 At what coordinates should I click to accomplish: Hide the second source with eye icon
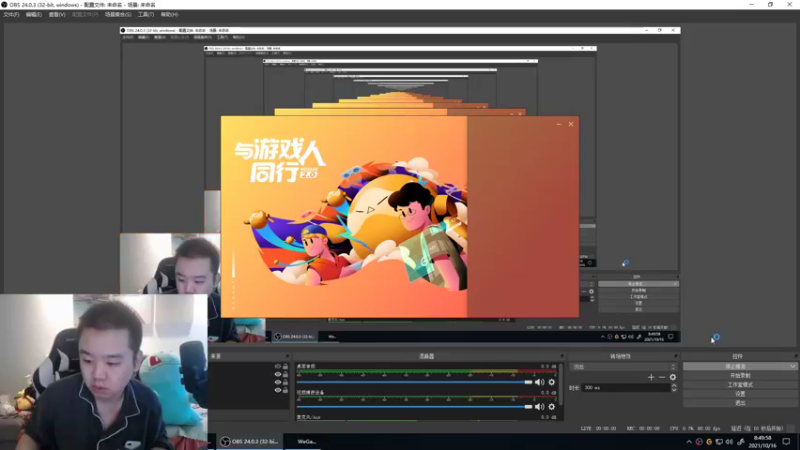278,374
